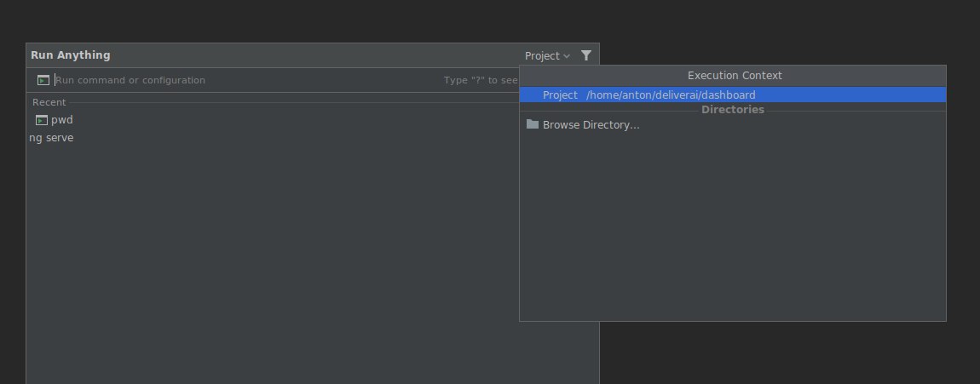Click the terminal icon beside the command field

(43, 80)
